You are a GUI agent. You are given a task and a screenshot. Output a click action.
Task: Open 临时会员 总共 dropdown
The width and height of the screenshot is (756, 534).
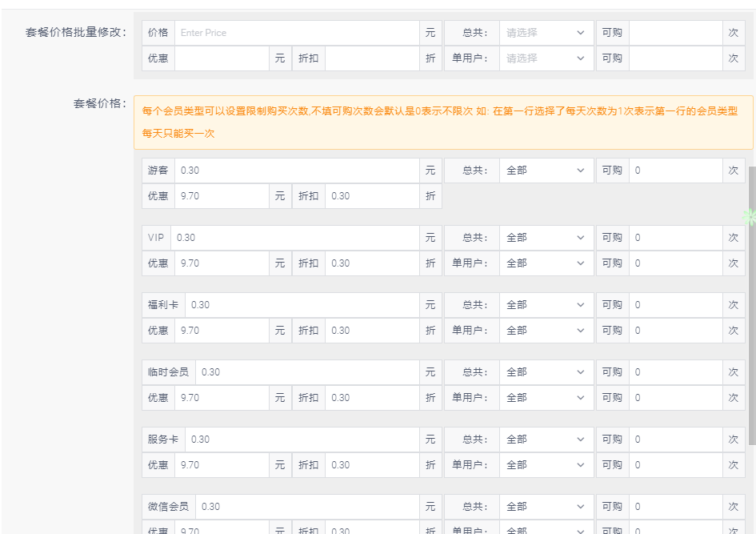click(546, 372)
